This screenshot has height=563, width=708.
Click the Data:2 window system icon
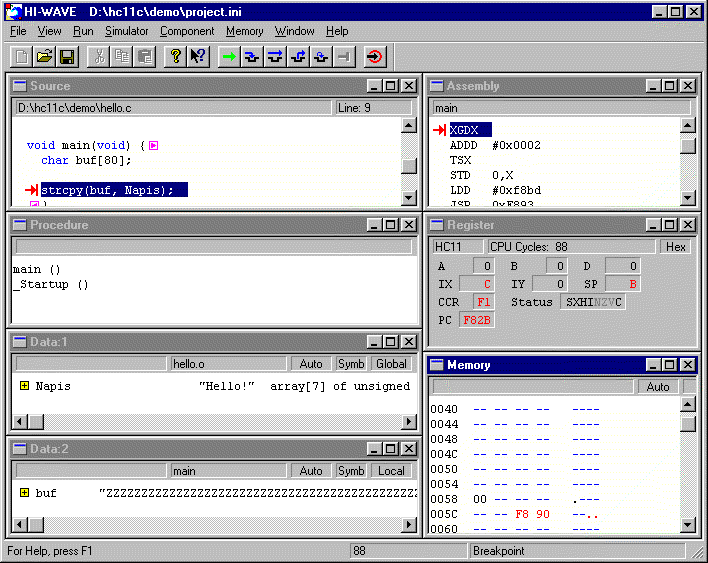tap(20, 449)
